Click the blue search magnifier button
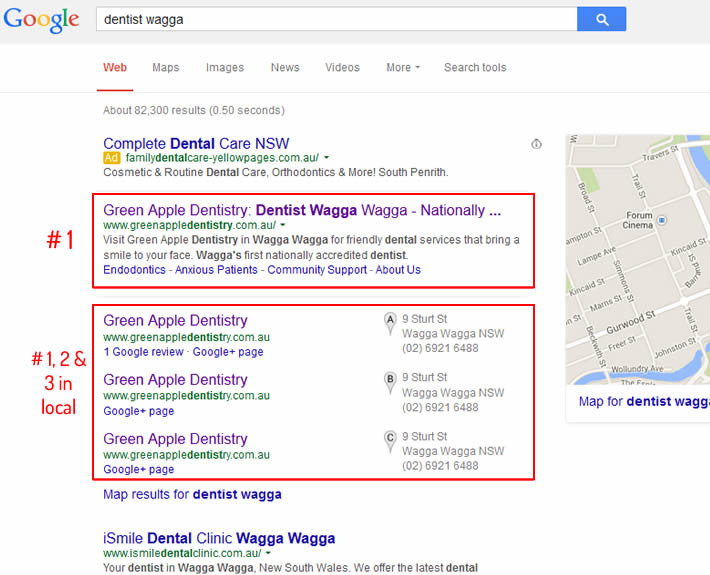The image size is (710, 575). pyautogui.click(x=601, y=19)
